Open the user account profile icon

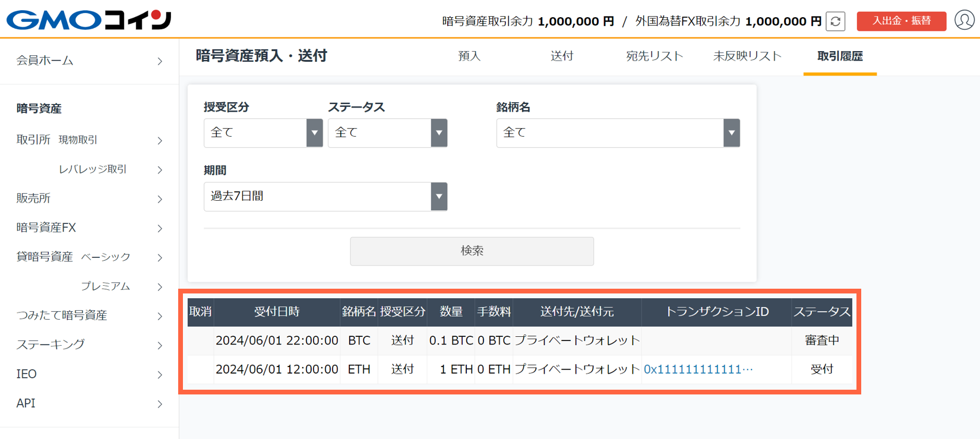click(965, 20)
